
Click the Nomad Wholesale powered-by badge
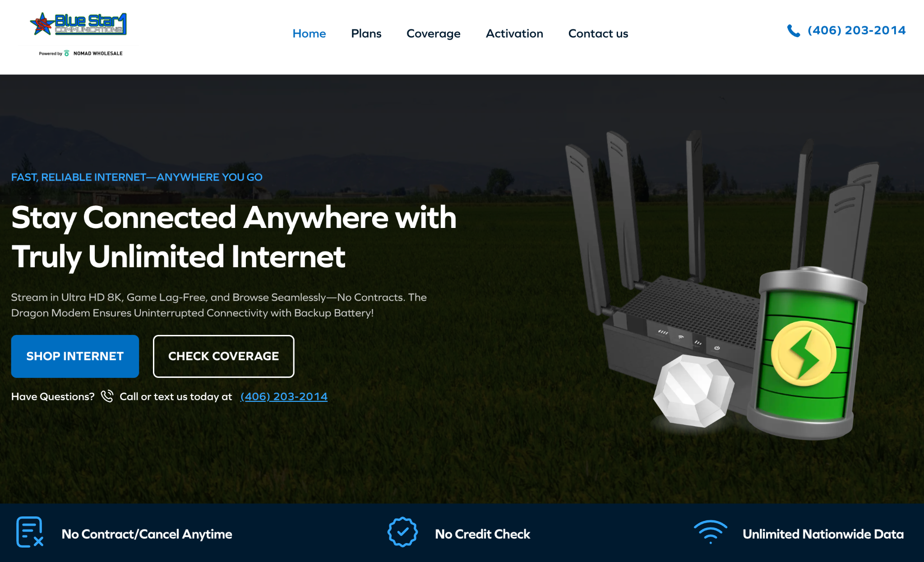(81, 53)
